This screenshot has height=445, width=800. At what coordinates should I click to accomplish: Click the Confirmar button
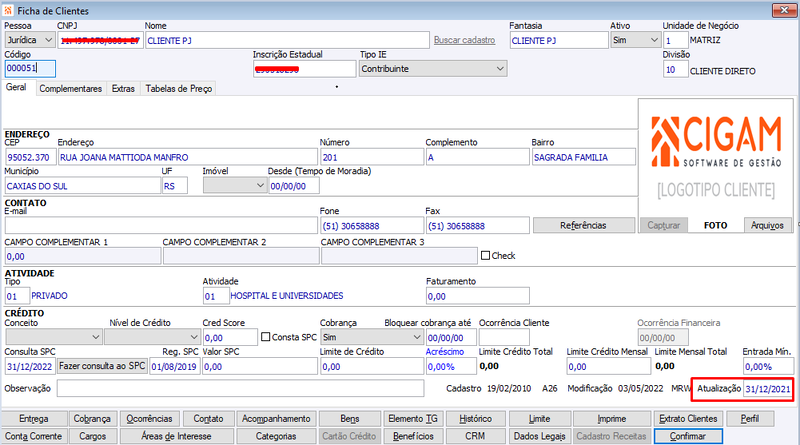pos(688,436)
